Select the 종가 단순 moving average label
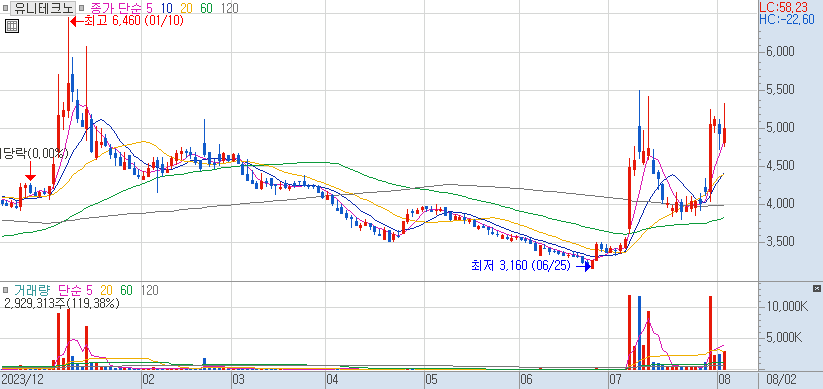Viewport: 823px width, 389px height. [116, 8]
